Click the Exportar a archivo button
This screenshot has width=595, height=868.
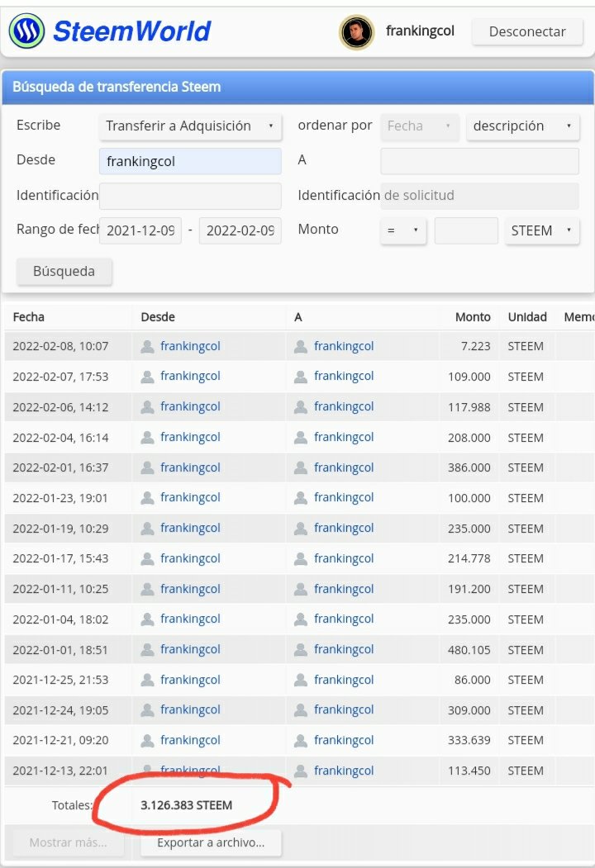[x=211, y=842]
